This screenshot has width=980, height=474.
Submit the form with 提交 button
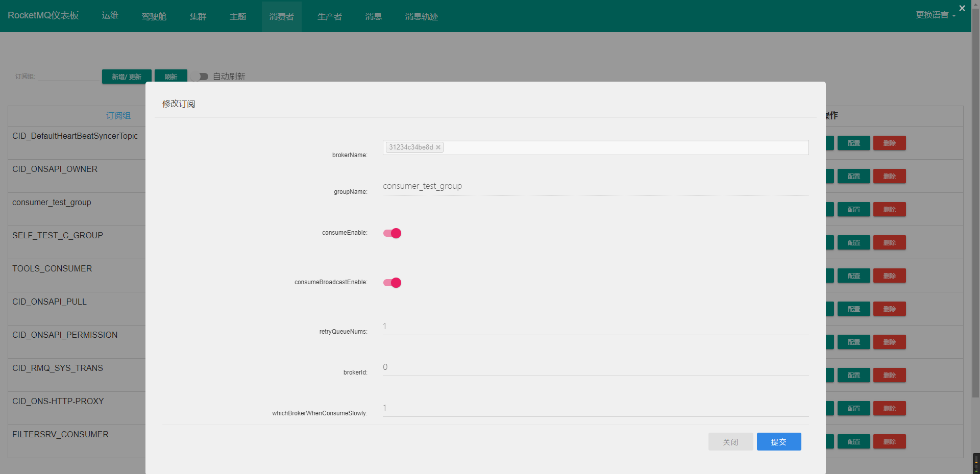pyautogui.click(x=778, y=442)
